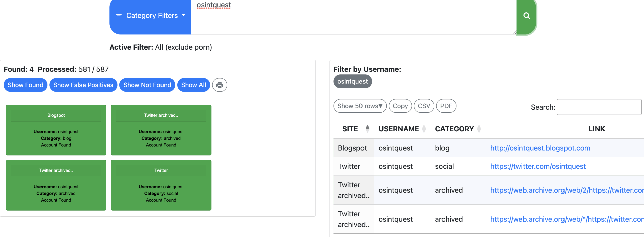This screenshot has height=237, width=644.
Task: Open the Show 50 rows dropdown
Action: (360, 106)
